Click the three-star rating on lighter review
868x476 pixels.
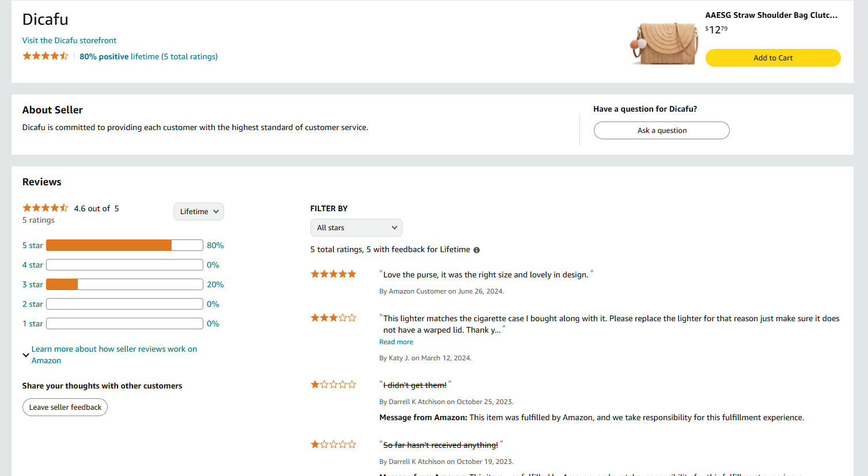[333, 318]
